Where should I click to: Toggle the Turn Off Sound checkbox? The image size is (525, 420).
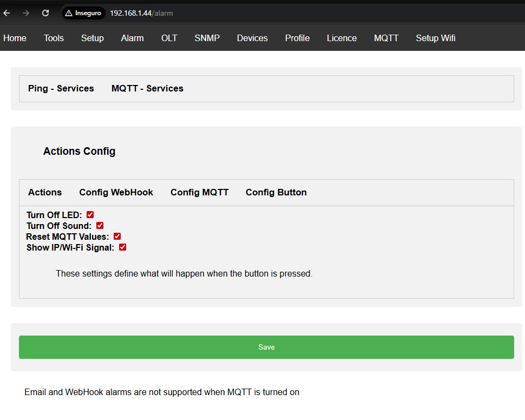coord(100,225)
